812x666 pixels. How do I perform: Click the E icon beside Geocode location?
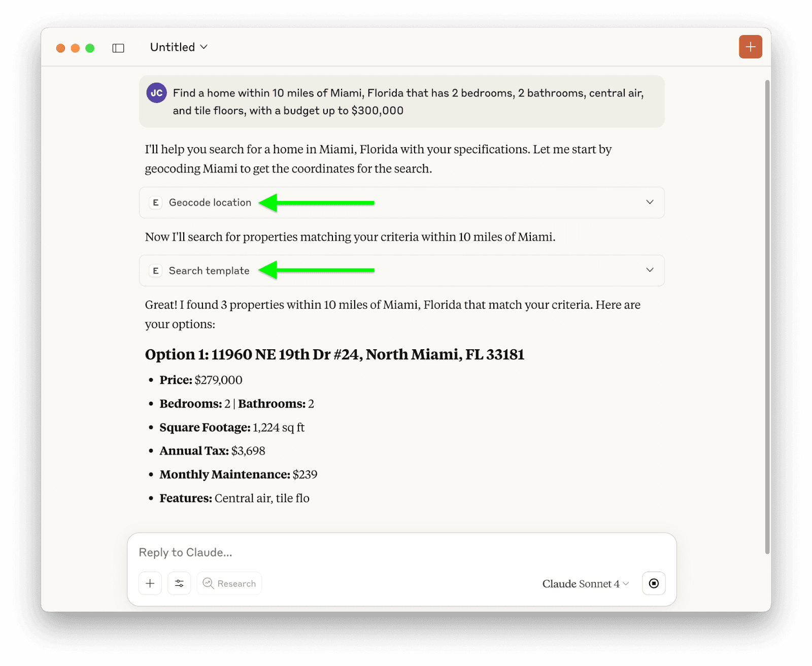pyautogui.click(x=156, y=203)
